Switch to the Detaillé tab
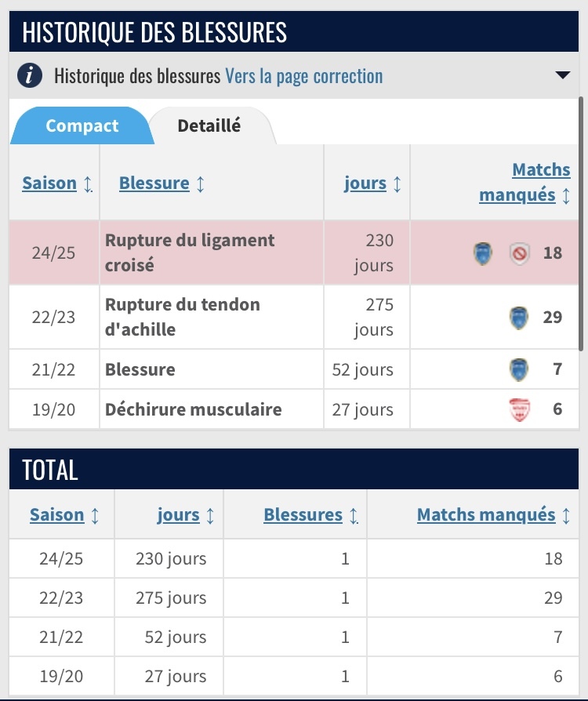Screen dimensions: 588x701 pos(209,125)
